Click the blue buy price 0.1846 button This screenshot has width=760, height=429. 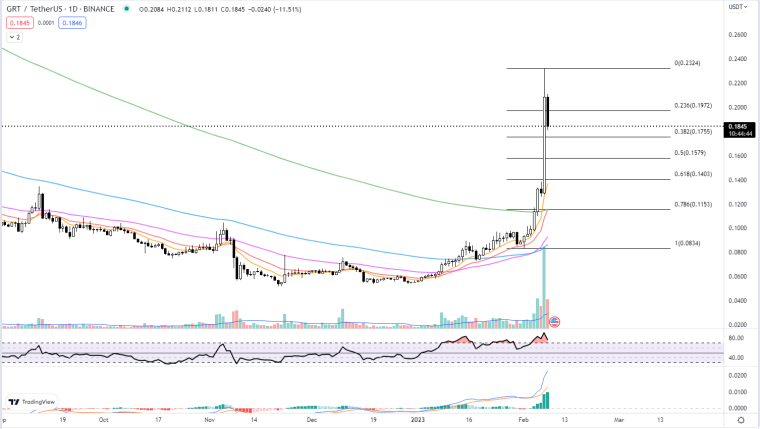72,23
